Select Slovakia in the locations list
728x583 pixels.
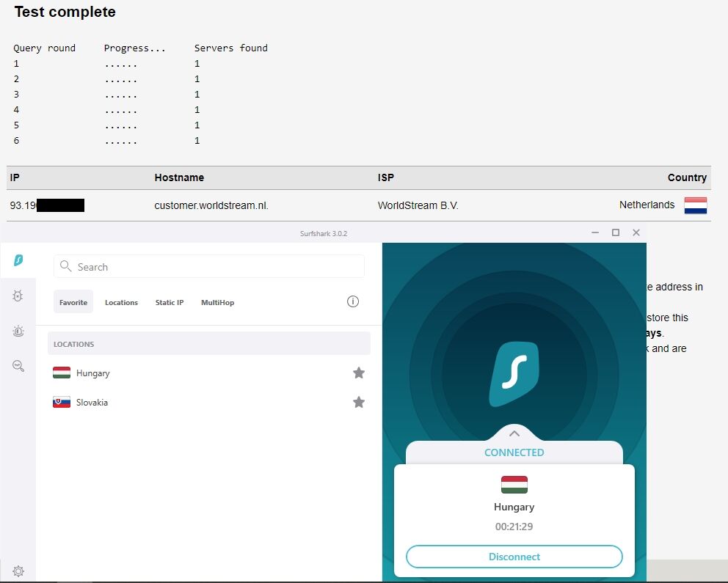coord(209,402)
